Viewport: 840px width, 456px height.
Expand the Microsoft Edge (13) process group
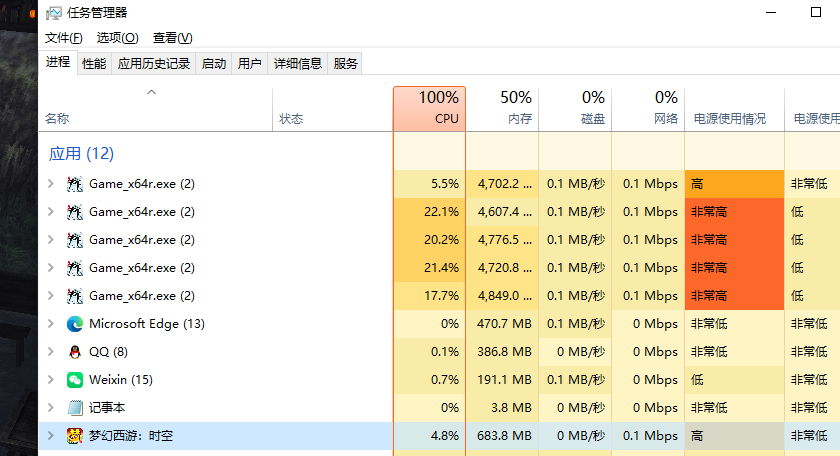51,324
